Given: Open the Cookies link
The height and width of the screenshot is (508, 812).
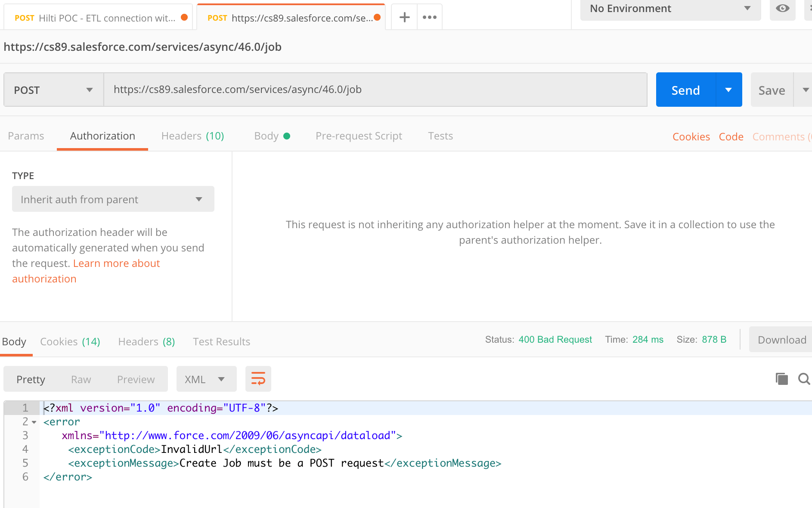Looking at the screenshot, I should pos(691,137).
